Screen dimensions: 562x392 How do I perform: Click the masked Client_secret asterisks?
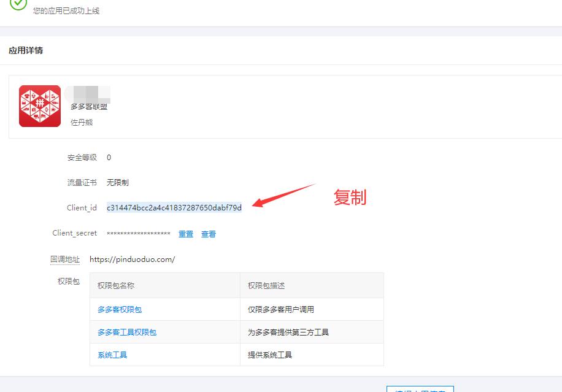[x=138, y=234]
